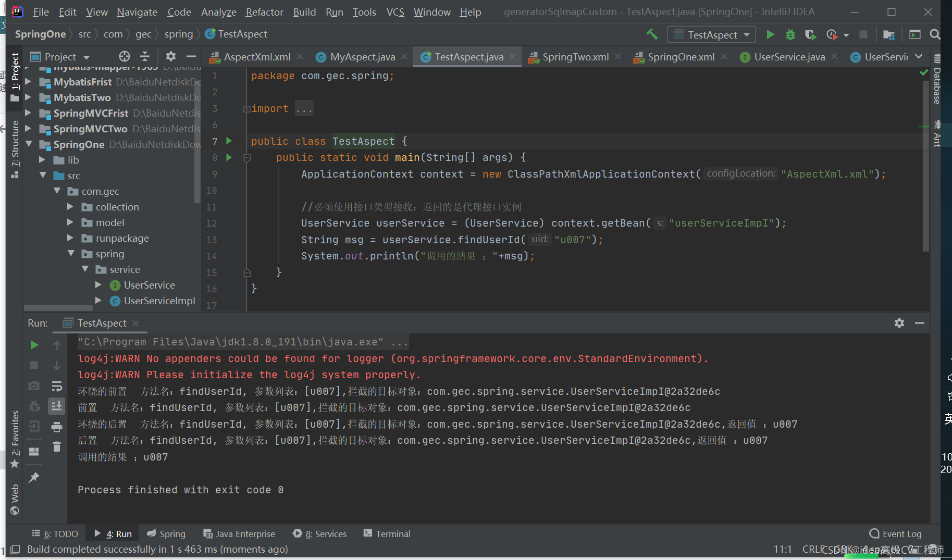Open the Structure tool window
Viewport: 952px width, 560px height.
point(15,150)
